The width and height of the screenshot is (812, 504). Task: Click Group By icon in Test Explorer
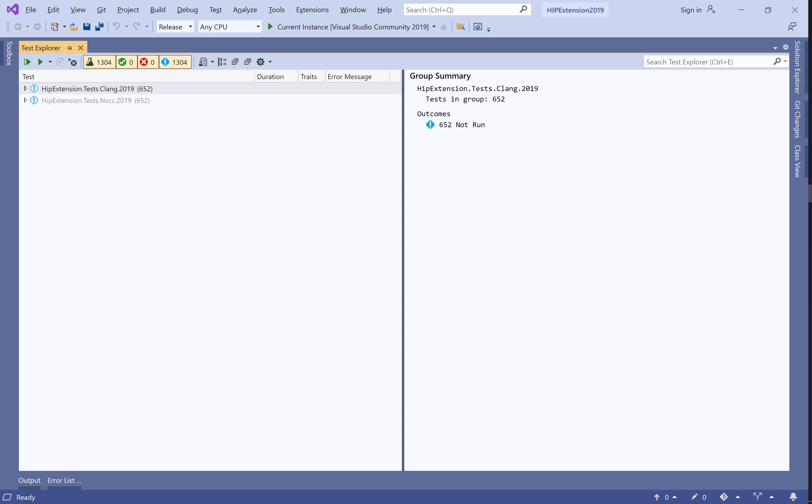point(222,62)
